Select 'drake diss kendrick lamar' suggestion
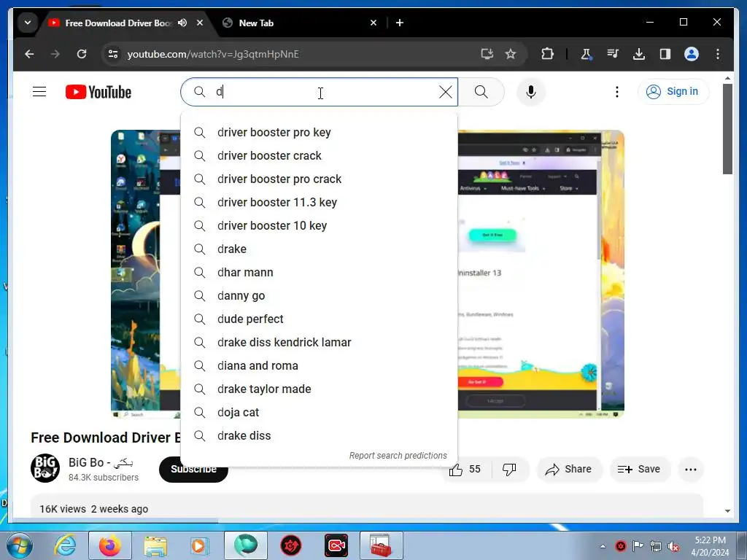Screen dimensions: 747x560 coord(320,343)
